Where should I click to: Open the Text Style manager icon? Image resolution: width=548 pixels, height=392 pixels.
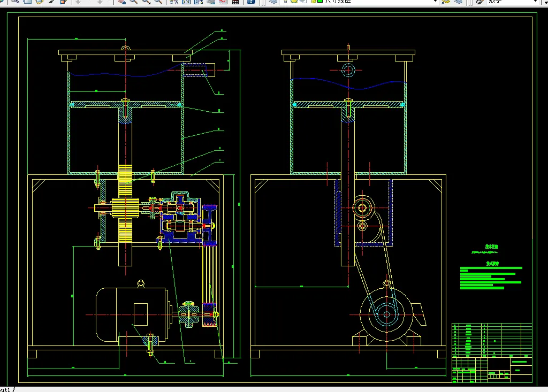click(x=480, y=2)
